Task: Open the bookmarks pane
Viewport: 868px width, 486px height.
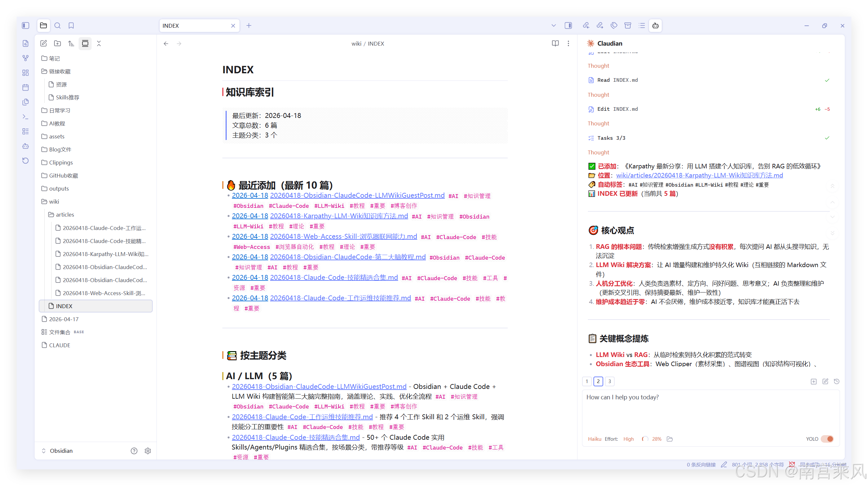Action: point(71,26)
